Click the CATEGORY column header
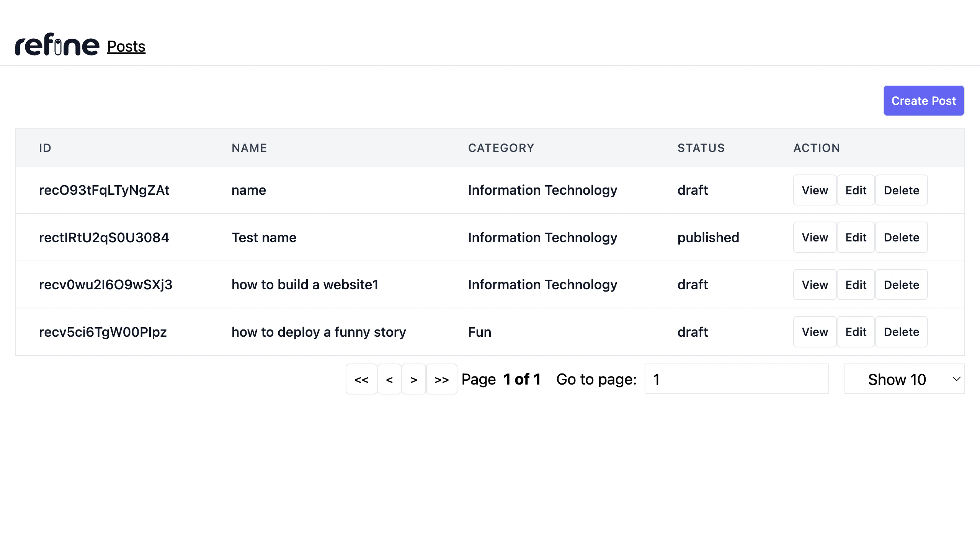The image size is (980, 551). (501, 148)
